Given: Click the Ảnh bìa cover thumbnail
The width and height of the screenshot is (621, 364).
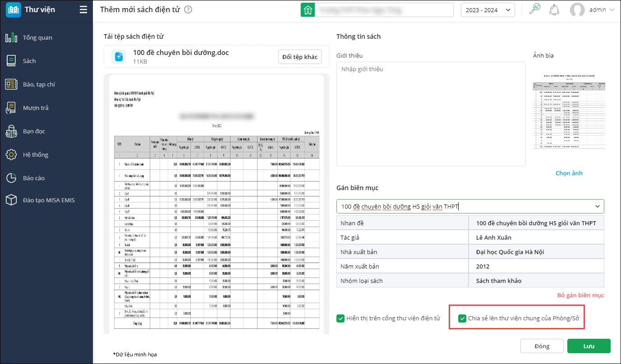Looking at the screenshot, I should pos(569,116).
